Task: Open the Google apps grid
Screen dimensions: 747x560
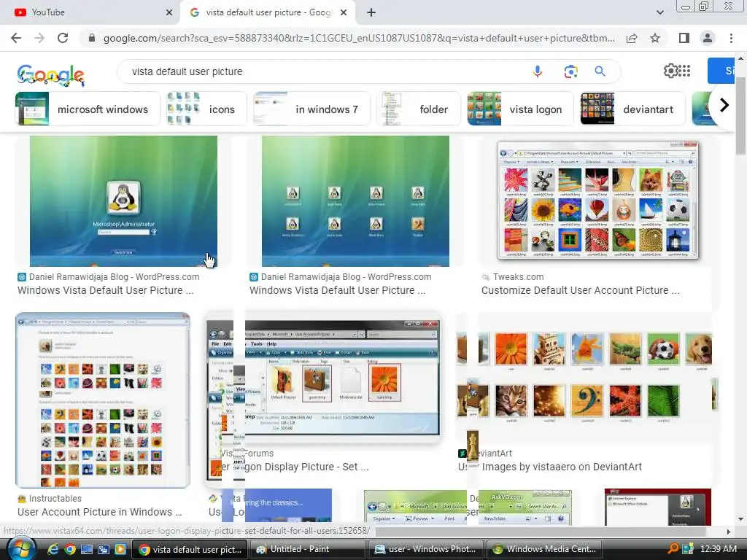Action: (x=684, y=71)
